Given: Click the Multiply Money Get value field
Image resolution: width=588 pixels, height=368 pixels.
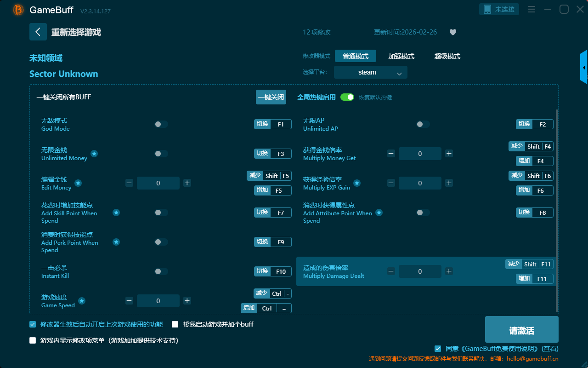Looking at the screenshot, I should point(420,154).
